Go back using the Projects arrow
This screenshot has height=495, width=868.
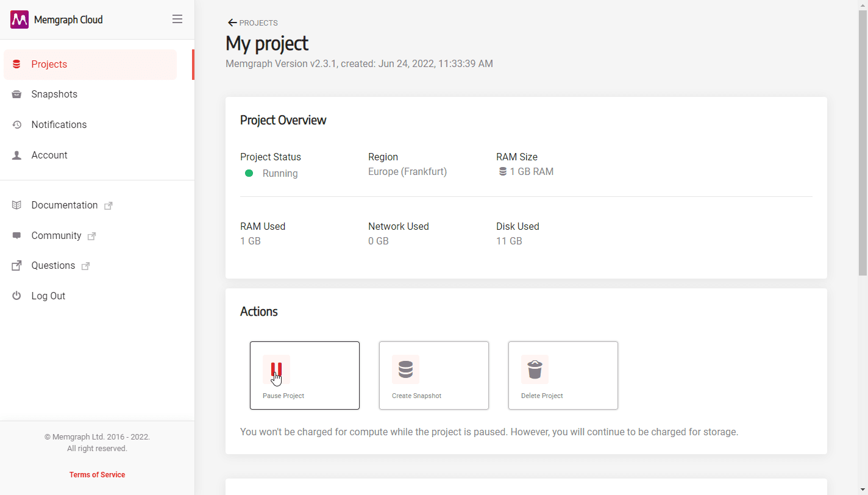232,23
